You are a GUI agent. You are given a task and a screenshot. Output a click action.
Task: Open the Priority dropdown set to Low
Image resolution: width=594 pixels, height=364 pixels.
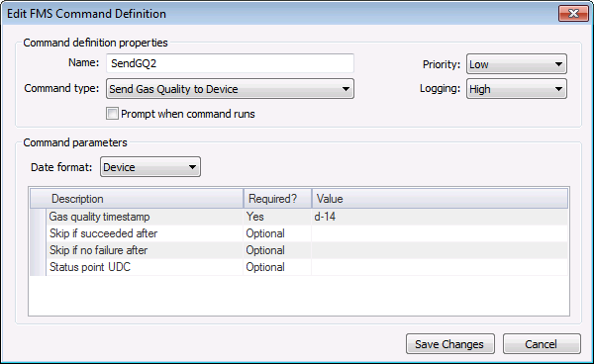517,64
